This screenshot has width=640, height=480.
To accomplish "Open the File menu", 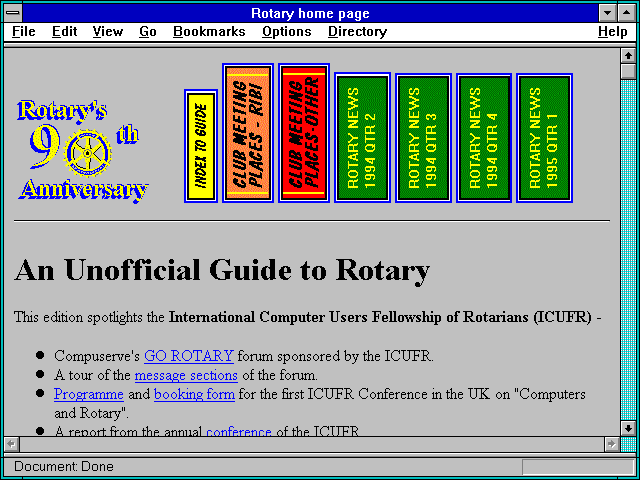I will pyautogui.click(x=24, y=32).
